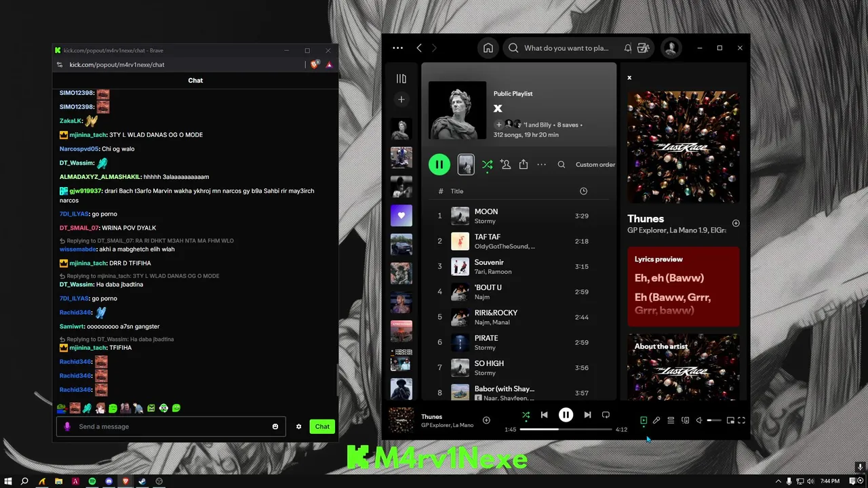The height and width of the screenshot is (488, 868).
Task: Add Thunes to Liked Songs in player bar
Action: tap(486, 420)
